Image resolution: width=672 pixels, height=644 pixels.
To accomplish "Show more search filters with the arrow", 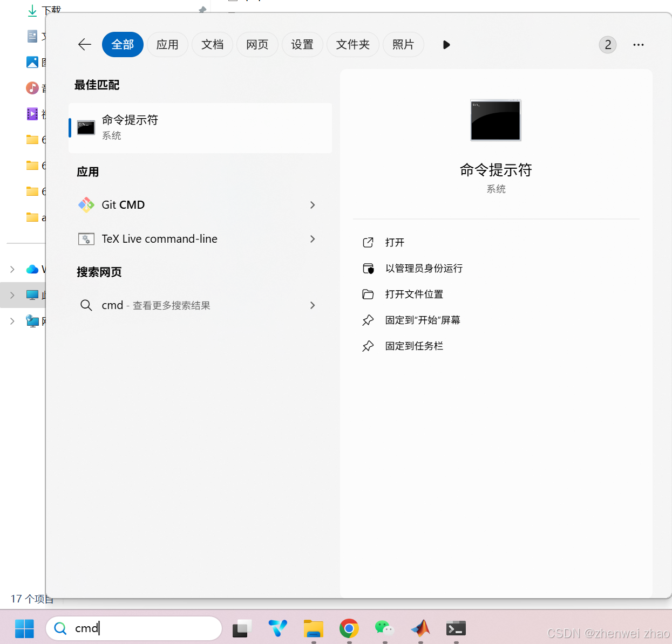I will [x=446, y=45].
